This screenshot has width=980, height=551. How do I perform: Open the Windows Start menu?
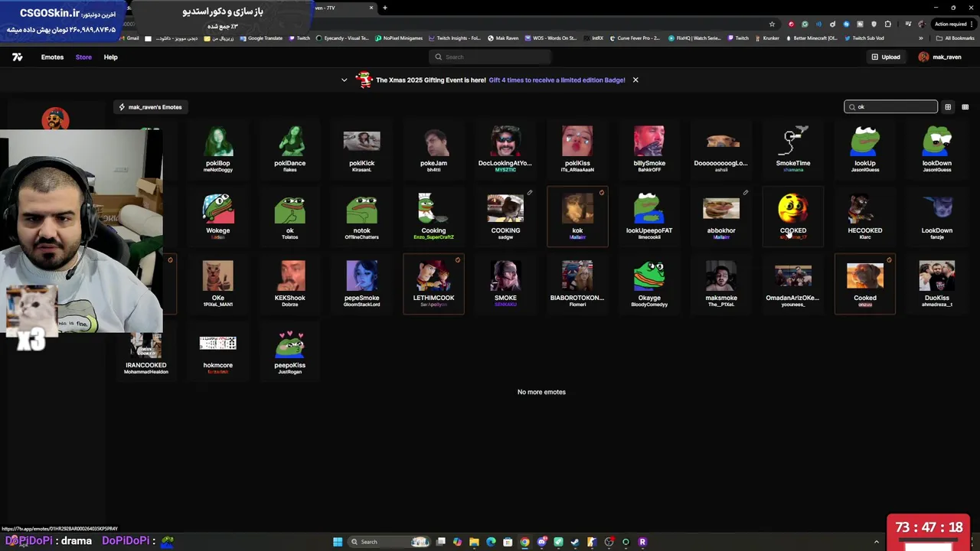pos(338,542)
